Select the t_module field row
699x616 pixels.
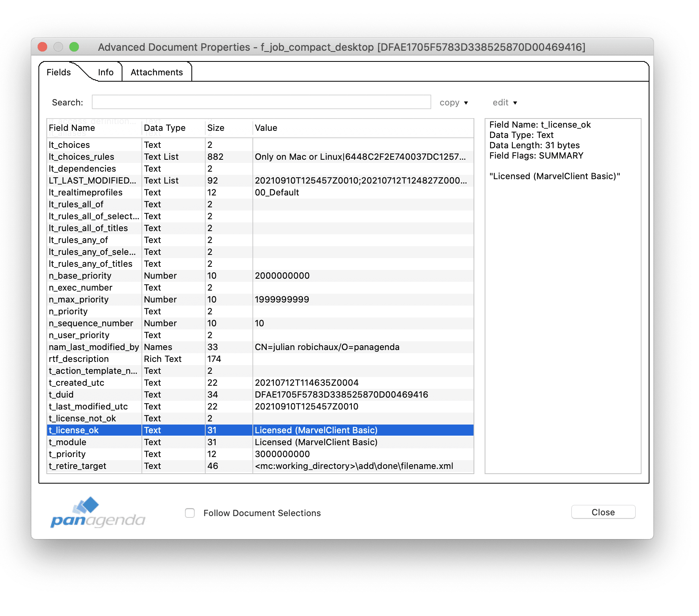point(260,442)
